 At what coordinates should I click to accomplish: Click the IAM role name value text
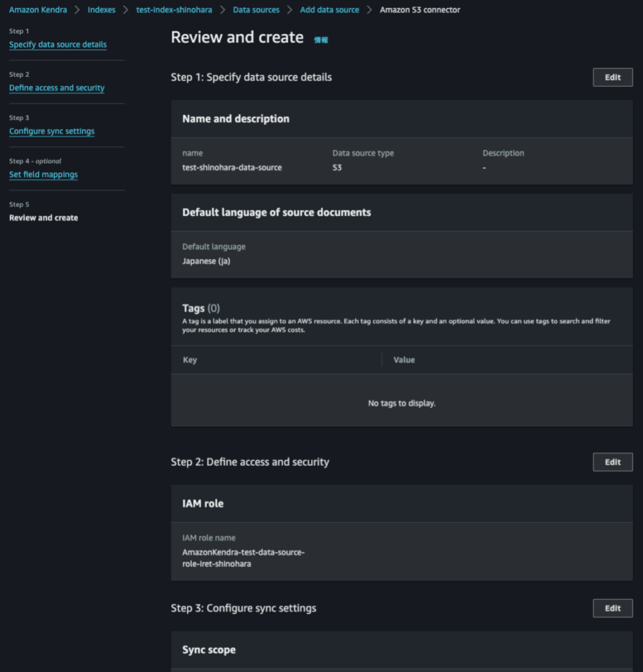[x=243, y=558]
